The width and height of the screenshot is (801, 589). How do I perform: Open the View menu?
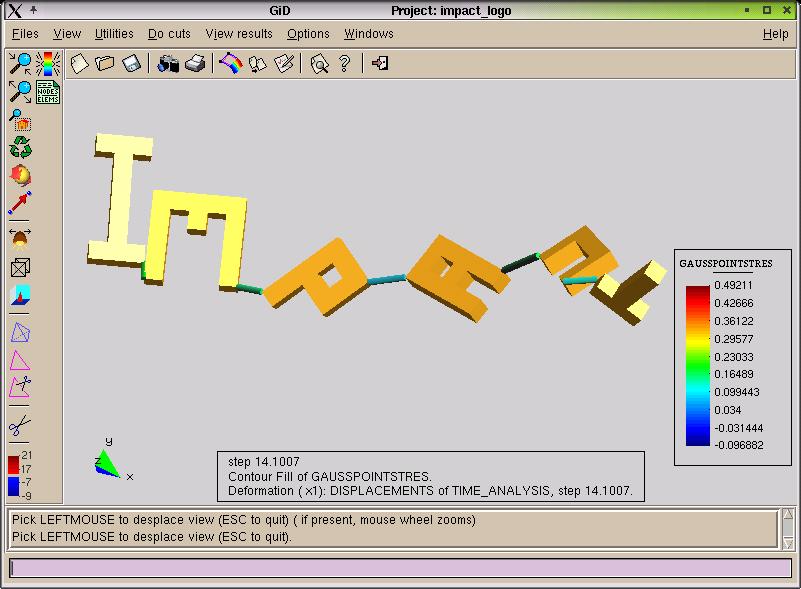tap(67, 34)
